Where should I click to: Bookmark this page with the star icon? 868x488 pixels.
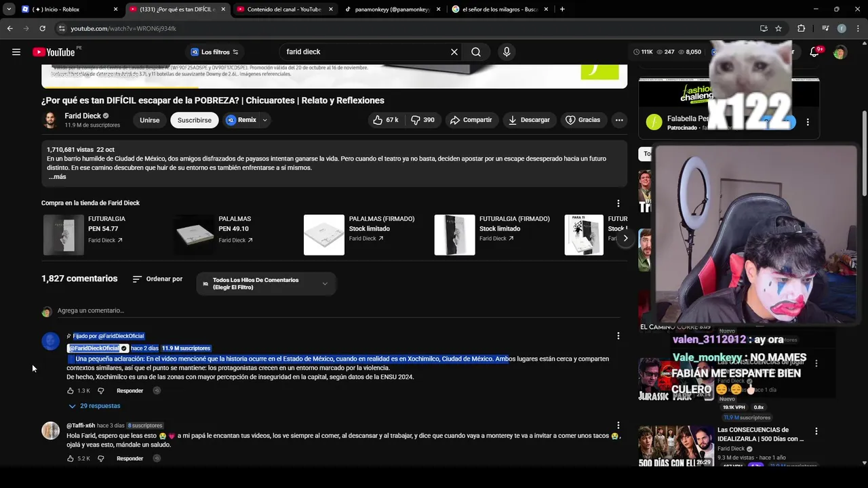click(778, 28)
